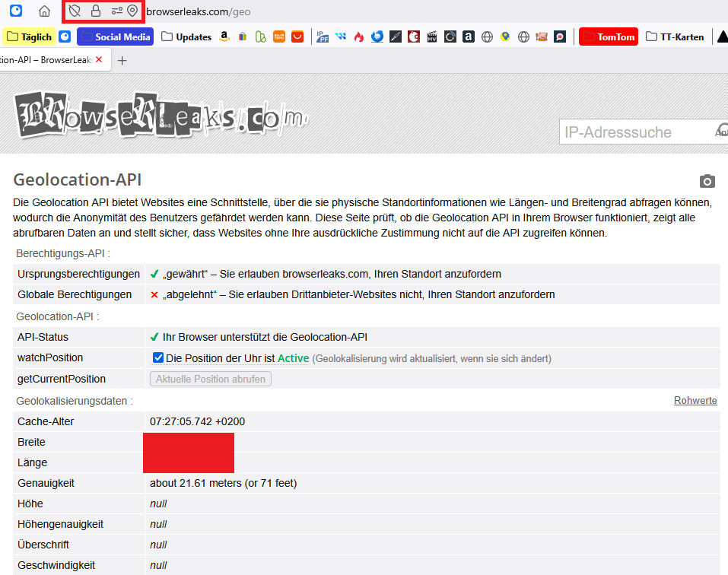
Task: Open the Rohwerte link
Action: point(695,400)
